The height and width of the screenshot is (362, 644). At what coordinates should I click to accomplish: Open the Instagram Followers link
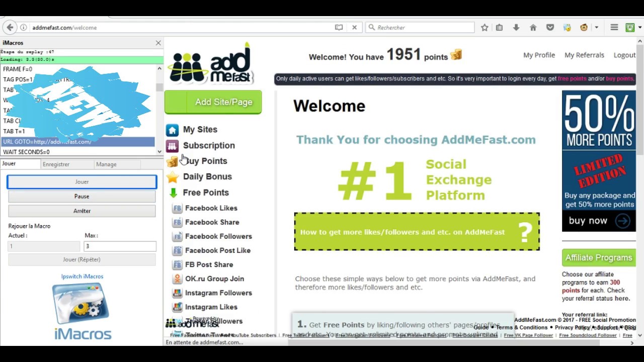point(218,293)
